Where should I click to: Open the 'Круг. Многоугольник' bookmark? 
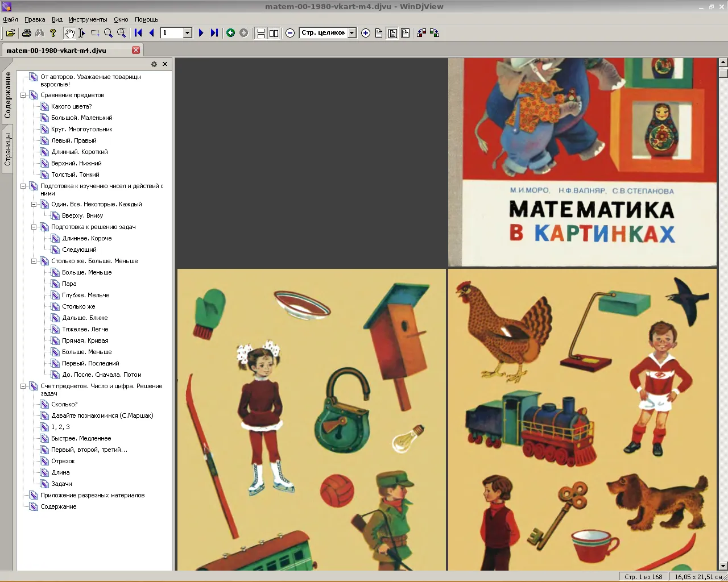(82, 129)
